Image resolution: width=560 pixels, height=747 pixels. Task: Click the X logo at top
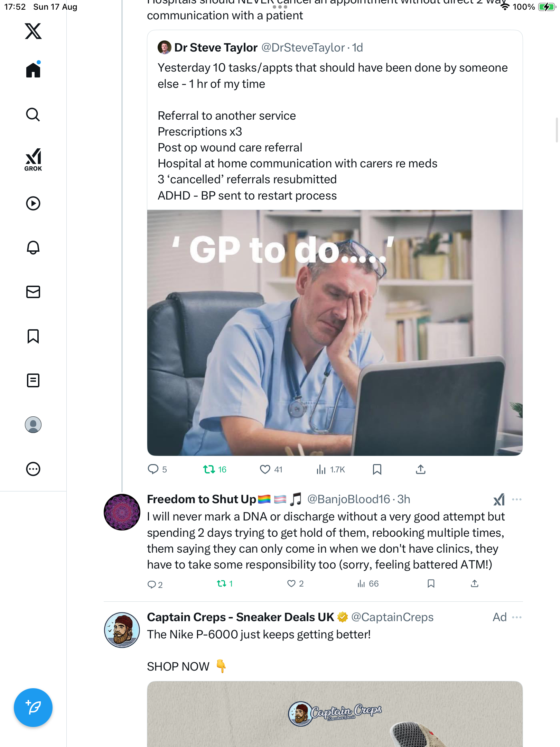click(33, 31)
